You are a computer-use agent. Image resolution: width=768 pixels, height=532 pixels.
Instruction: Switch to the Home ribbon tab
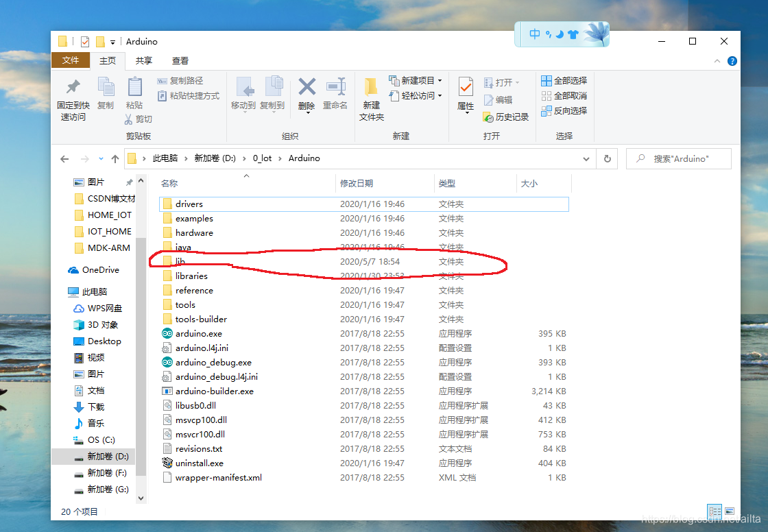click(x=108, y=60)
